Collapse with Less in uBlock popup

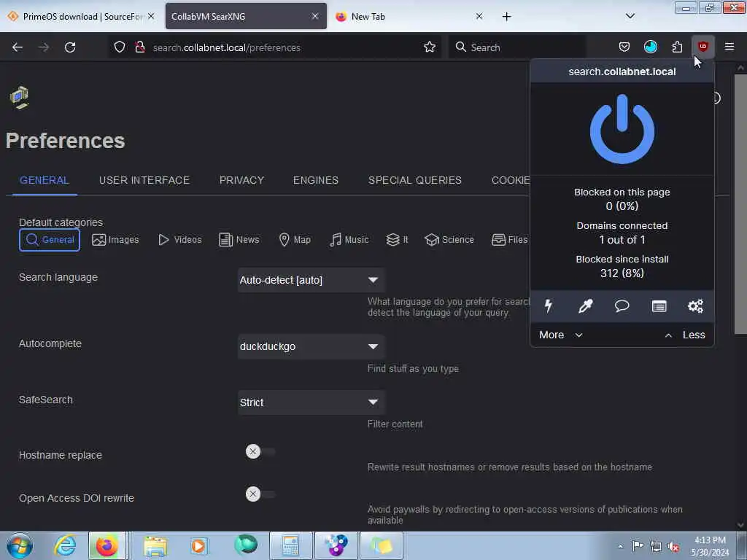[684, 335]
